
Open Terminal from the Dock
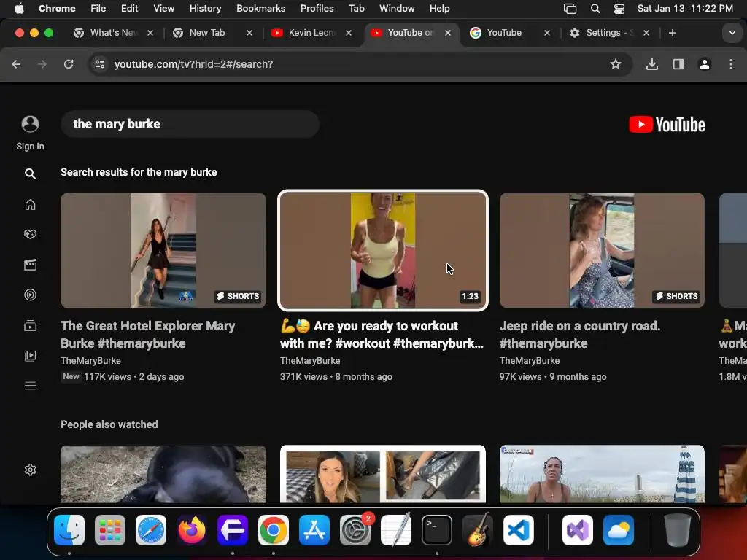point(437,530)
